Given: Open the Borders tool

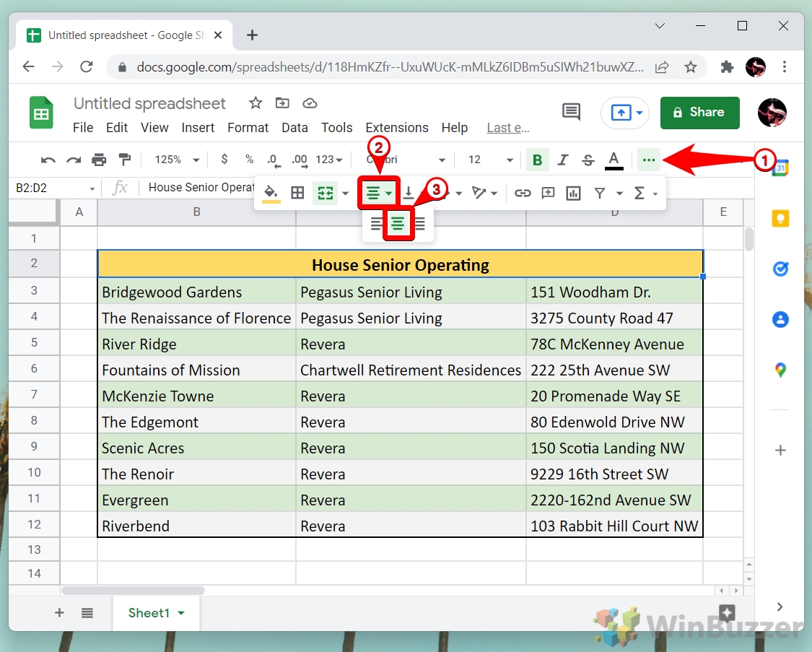Looking at the screenshot, I should (298, 194).
